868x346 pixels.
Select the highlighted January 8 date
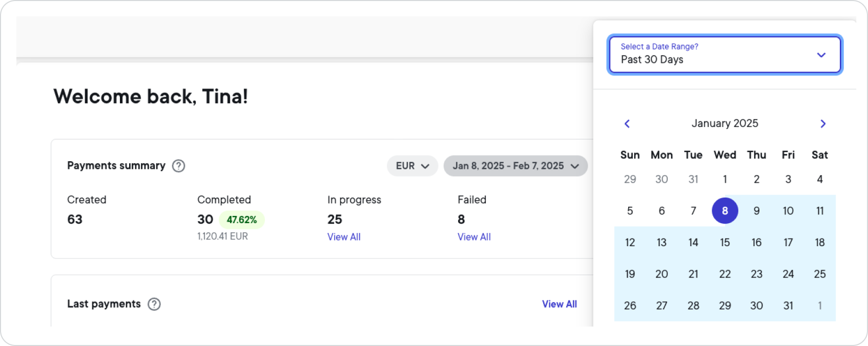[x=725, y=211]
